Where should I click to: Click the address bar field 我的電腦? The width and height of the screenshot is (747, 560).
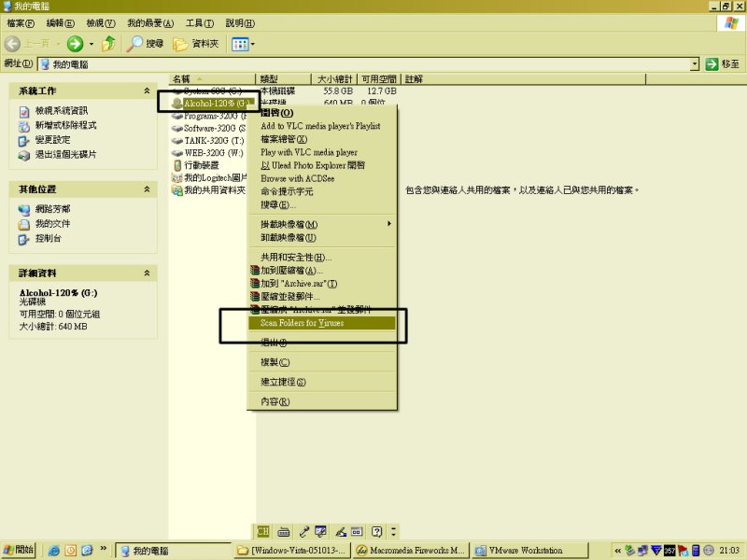364,63
